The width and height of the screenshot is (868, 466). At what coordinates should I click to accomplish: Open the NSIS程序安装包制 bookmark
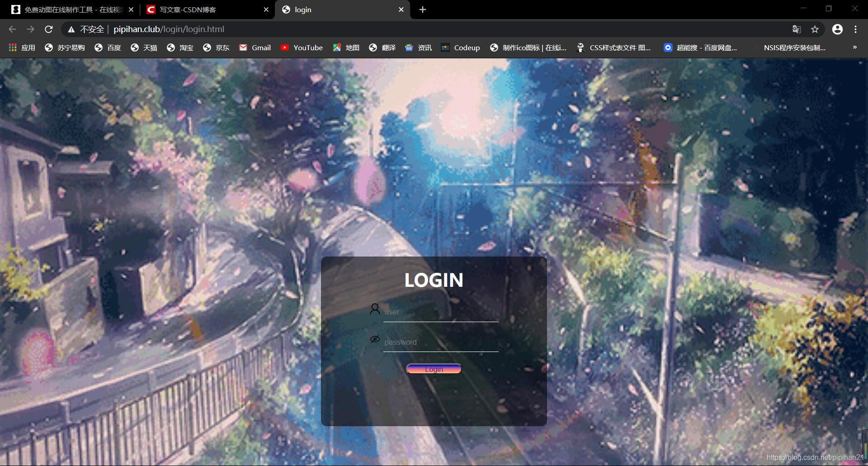pos(788,48)
